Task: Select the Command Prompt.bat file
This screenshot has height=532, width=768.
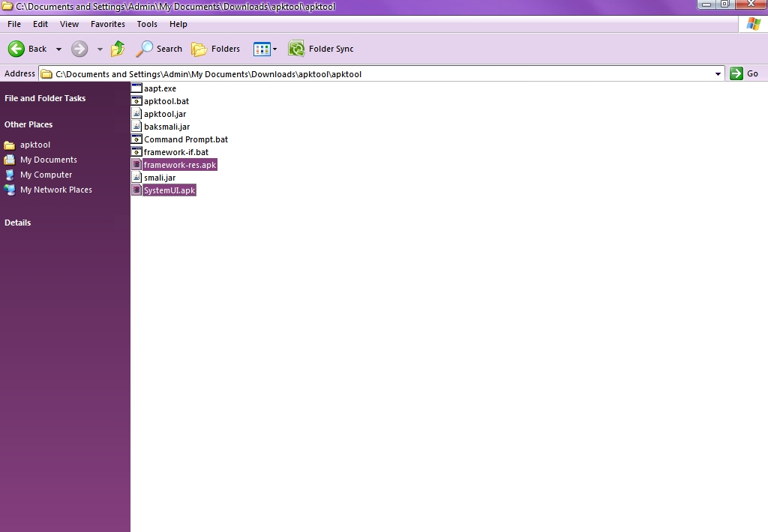Action: pos(184,139)
